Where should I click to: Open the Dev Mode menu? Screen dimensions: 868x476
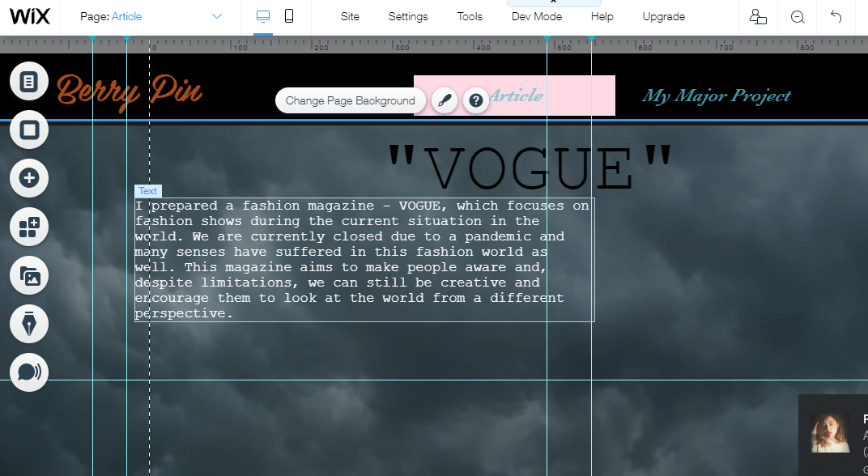536,17
